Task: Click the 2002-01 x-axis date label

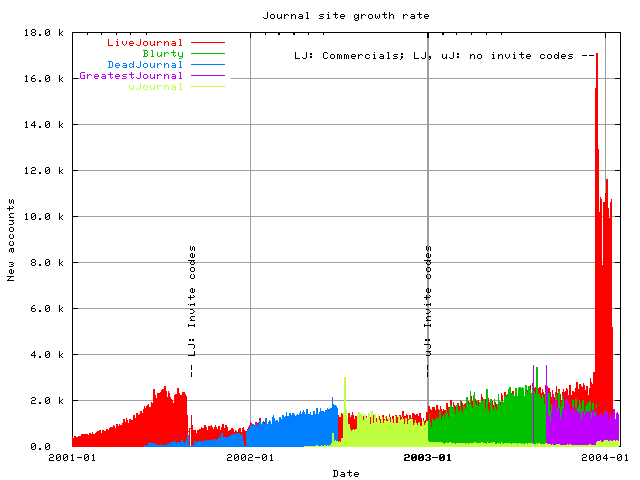Action: 250,458
